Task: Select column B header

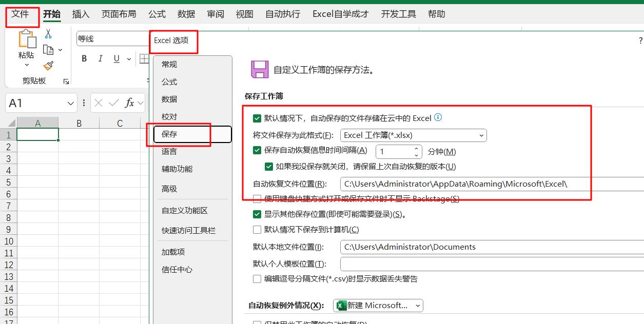Action: coord(79,123)
